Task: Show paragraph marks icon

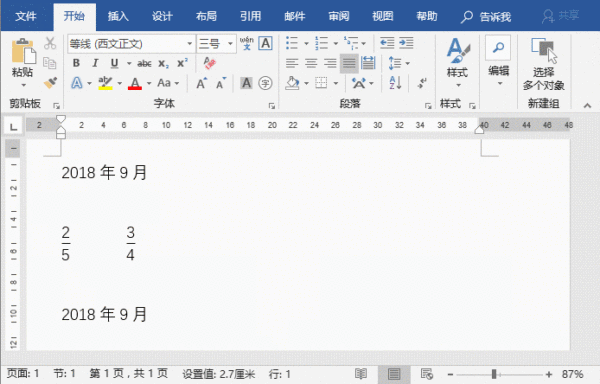Action: coord(422,83)
